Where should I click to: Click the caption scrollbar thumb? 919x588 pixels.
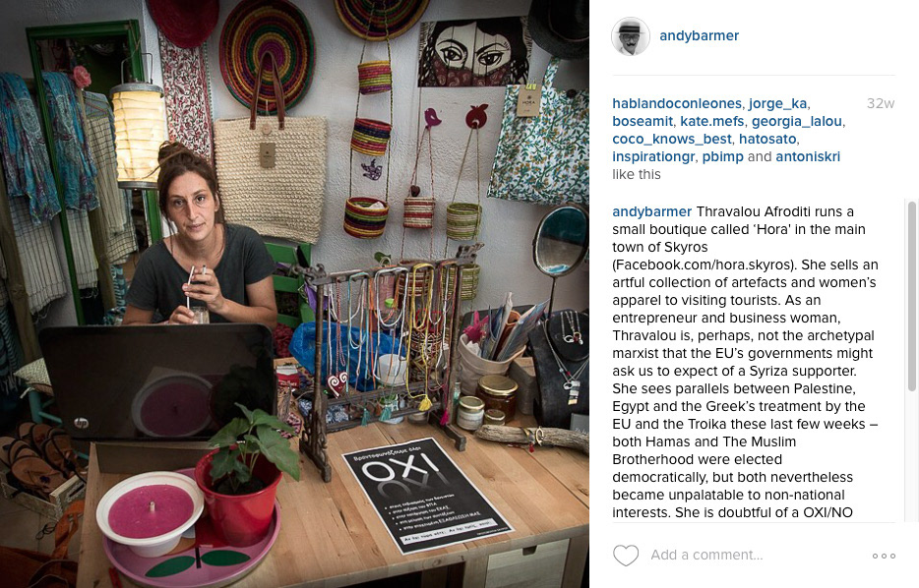point(911,296)
